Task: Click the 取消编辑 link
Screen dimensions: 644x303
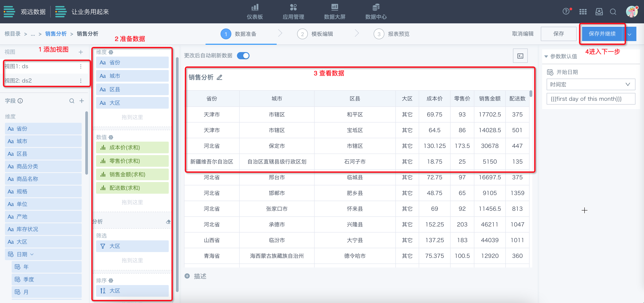Action: (x=523, y=34)
